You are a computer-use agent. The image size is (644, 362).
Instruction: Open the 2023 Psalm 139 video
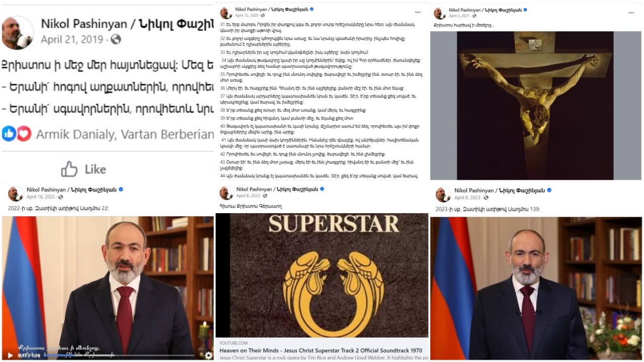[x=536, y=288]
